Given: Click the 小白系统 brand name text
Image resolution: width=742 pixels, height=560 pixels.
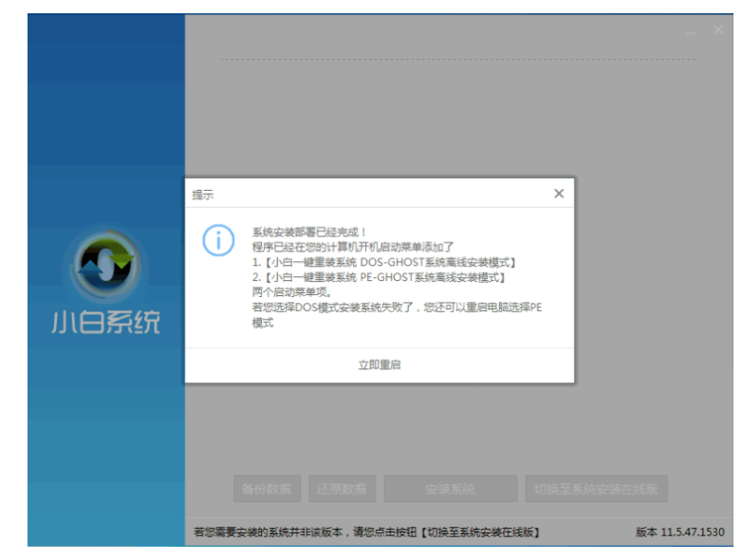Looking at the screenshot, I should click(105, 322).
